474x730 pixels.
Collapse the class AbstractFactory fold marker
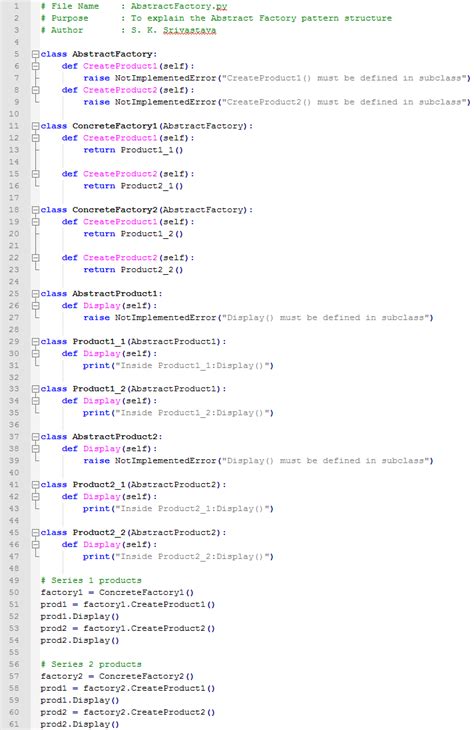35,54
